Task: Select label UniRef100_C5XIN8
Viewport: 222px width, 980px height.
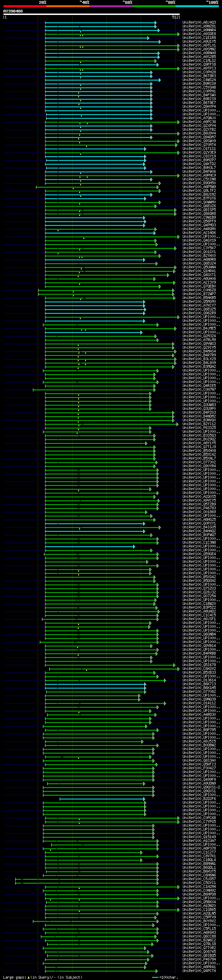Action: (x=199, y=179)
